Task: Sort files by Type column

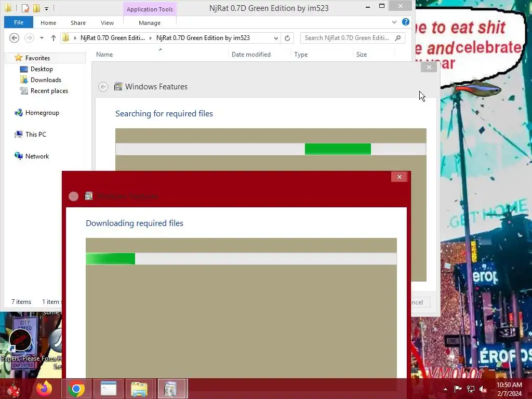Action: coord(301,54)
